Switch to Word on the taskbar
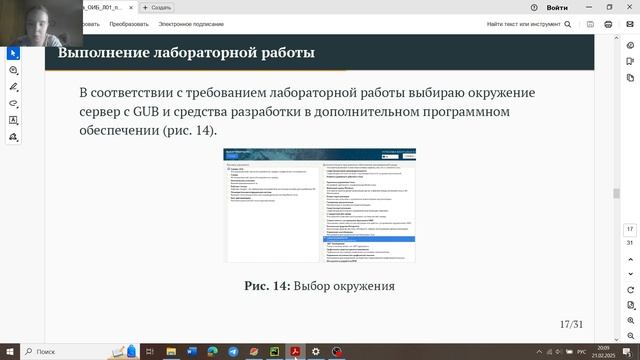 click(x=192, y=351)
